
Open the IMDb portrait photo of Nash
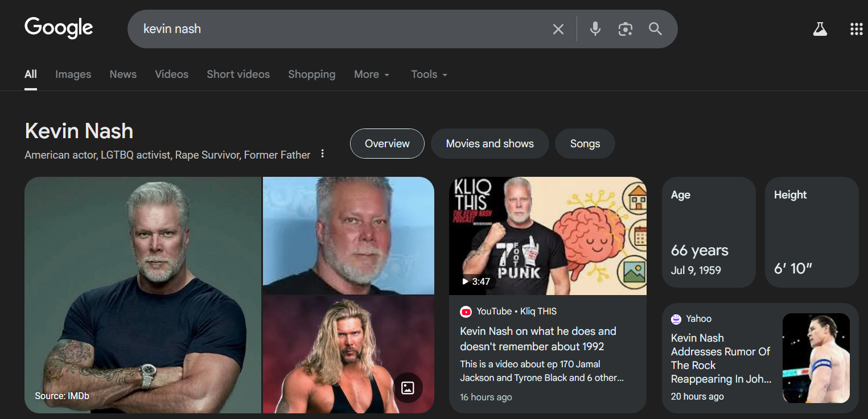click(x=142, y=294)
